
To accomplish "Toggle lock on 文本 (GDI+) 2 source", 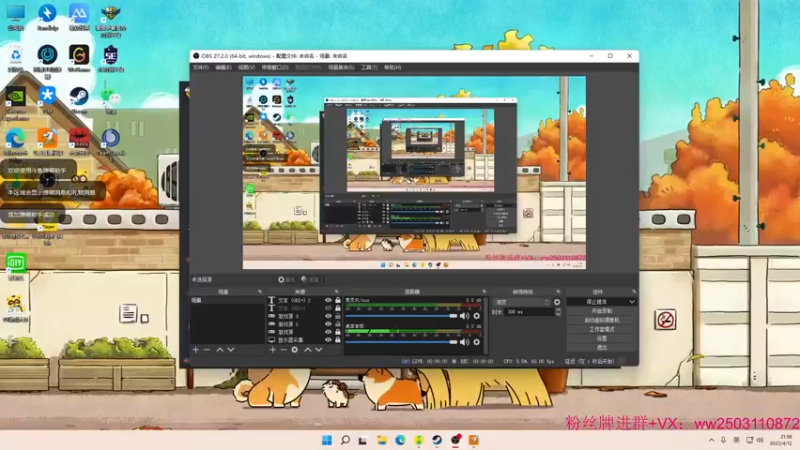I will pos(338,301).
